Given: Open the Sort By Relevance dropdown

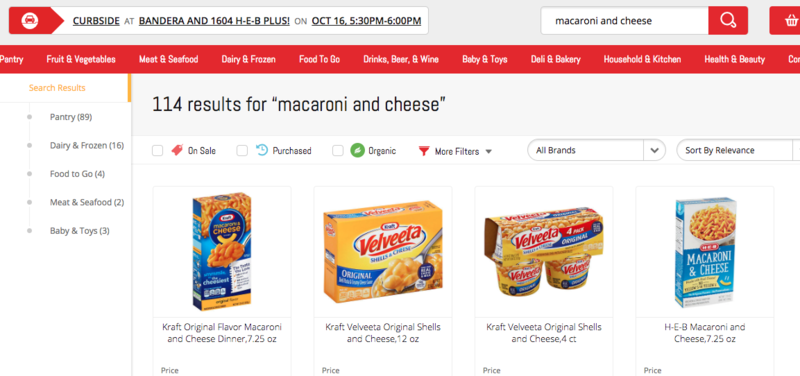Looking at the screenshot, I should 738,151.
